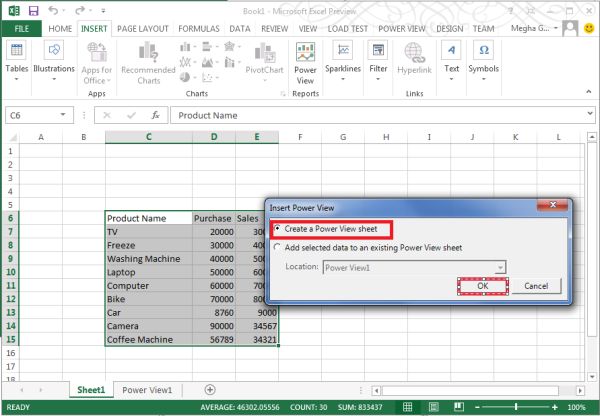This screenshot has height=416, width=600.
Task: Collapse the ribbon with the caret
Action: [x=589, y=91]
